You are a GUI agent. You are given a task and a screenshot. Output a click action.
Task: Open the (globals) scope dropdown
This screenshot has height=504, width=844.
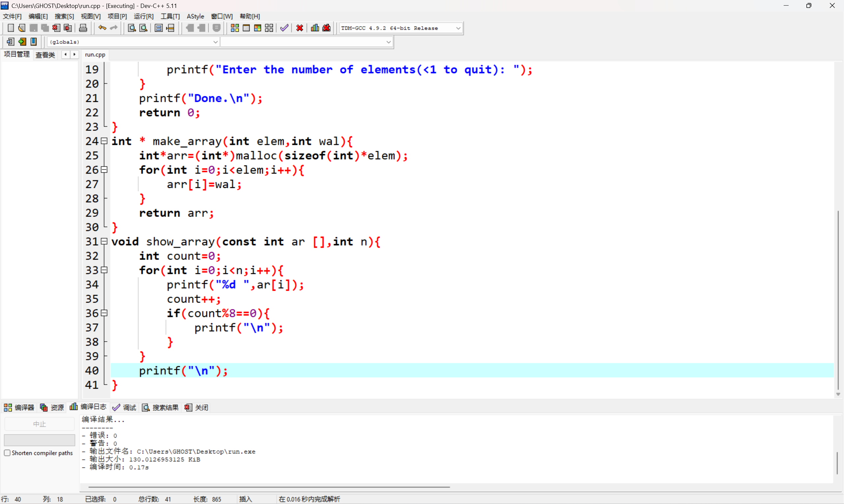pos(215,42)
